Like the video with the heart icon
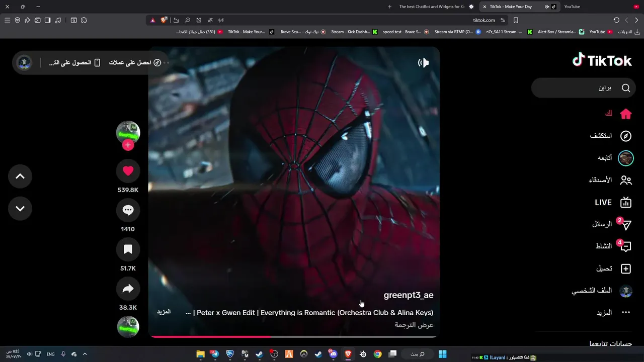This screenshot has height=362, width=644. pyautogui.click(x=128, y=171)
